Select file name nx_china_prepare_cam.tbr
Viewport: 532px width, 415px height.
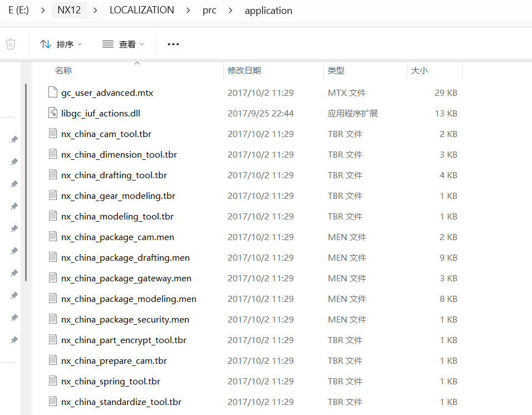114,361
